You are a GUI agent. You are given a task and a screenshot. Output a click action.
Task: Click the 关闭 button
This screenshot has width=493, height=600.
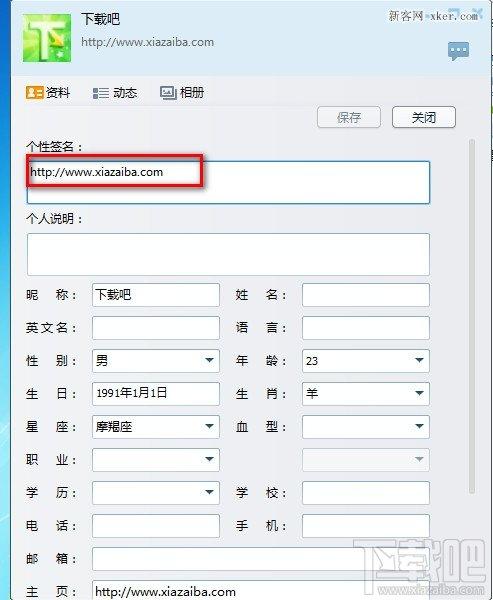coord(424,117)
